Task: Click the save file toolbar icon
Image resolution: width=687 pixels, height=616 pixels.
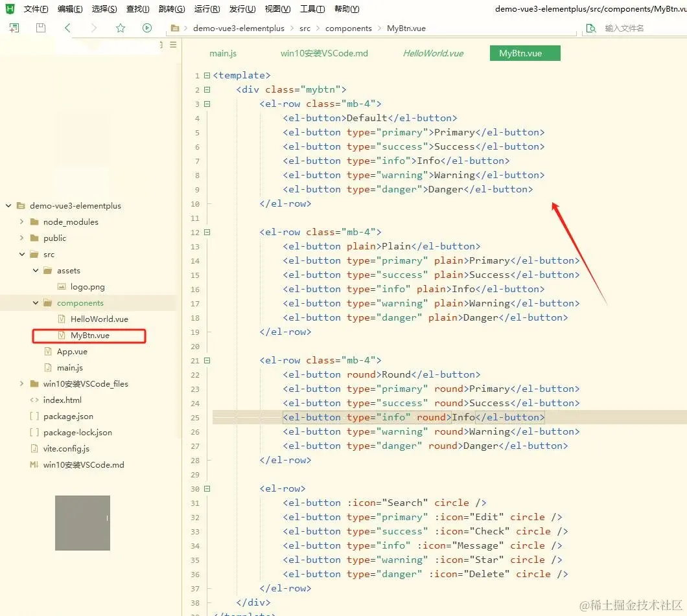Action: click(41, 28)
